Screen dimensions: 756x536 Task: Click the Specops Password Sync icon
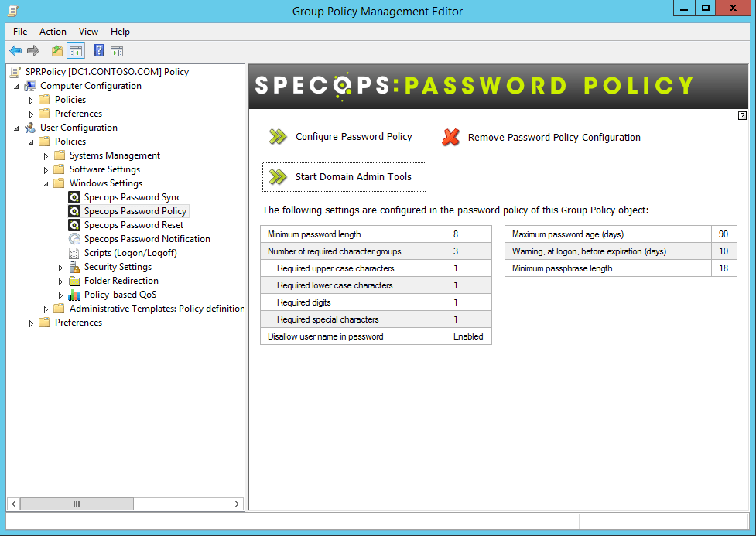pos(74,197)
